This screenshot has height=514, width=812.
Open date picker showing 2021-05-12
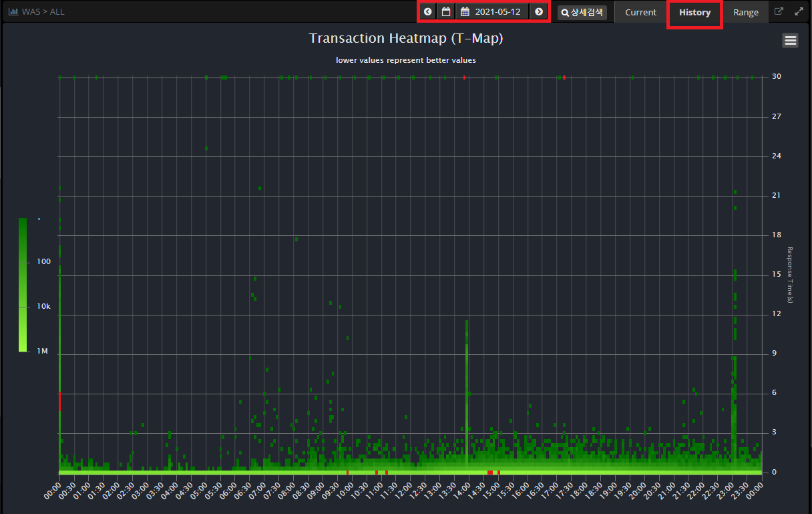point(492,12)
